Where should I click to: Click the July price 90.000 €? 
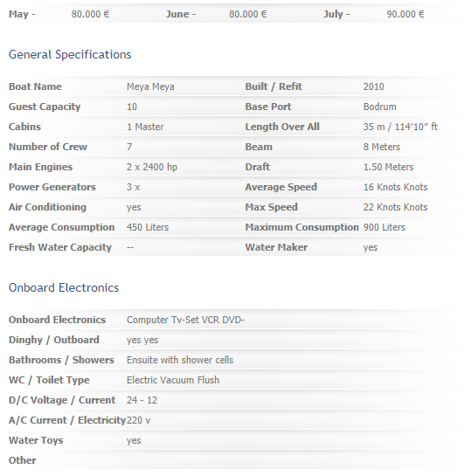click(x=405, y=14)
